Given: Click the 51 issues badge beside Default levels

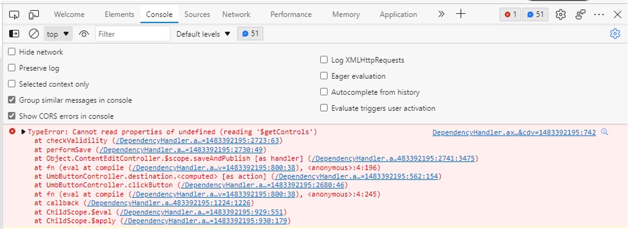Looking at the screenshot, I should point(250,34).
